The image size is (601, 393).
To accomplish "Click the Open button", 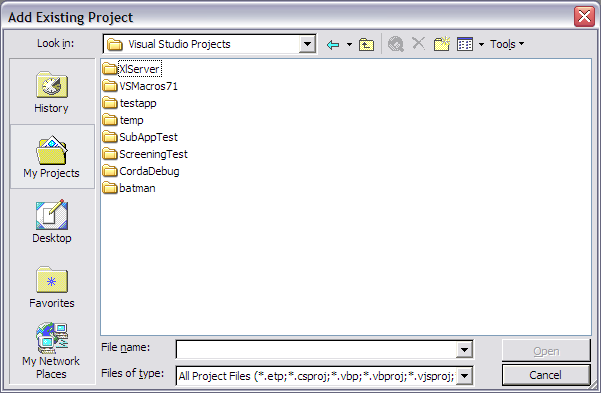I will click(546, 350).
